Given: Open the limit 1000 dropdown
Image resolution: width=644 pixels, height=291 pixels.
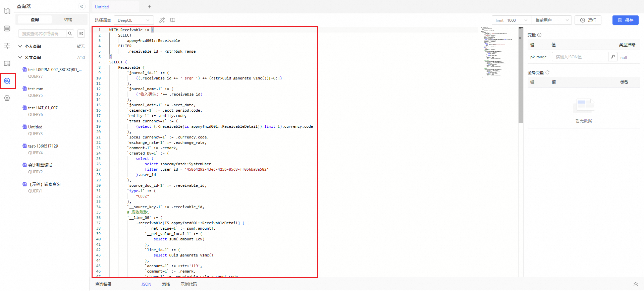Looking at the screenshot, I should [x=512, y=20].
